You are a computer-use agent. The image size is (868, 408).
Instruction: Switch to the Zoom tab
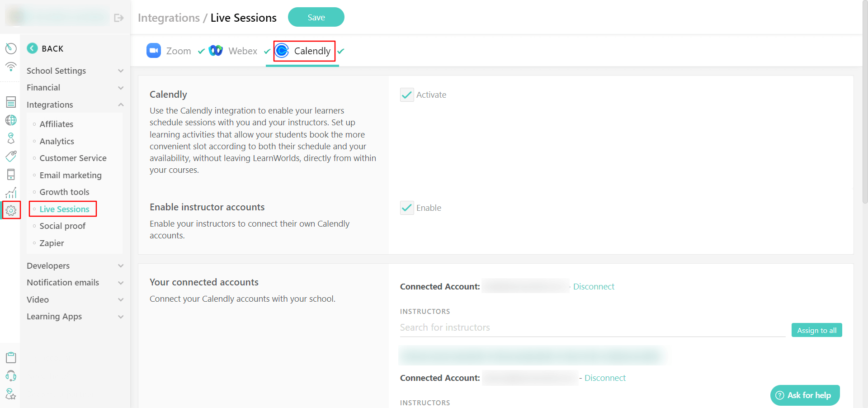169,51
